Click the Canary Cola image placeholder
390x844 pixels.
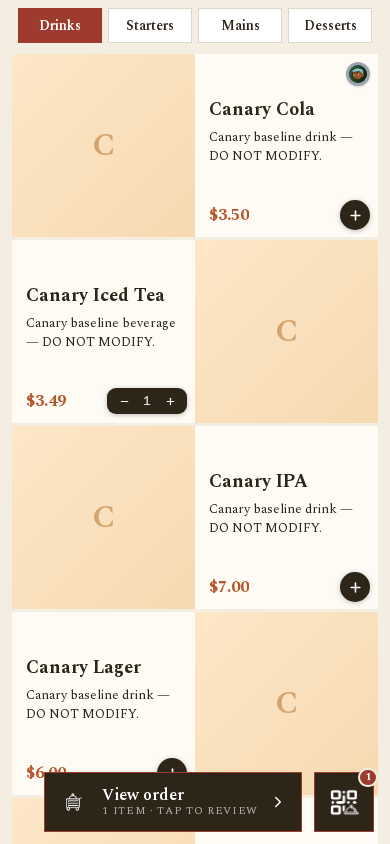click(x=103, y=145)
